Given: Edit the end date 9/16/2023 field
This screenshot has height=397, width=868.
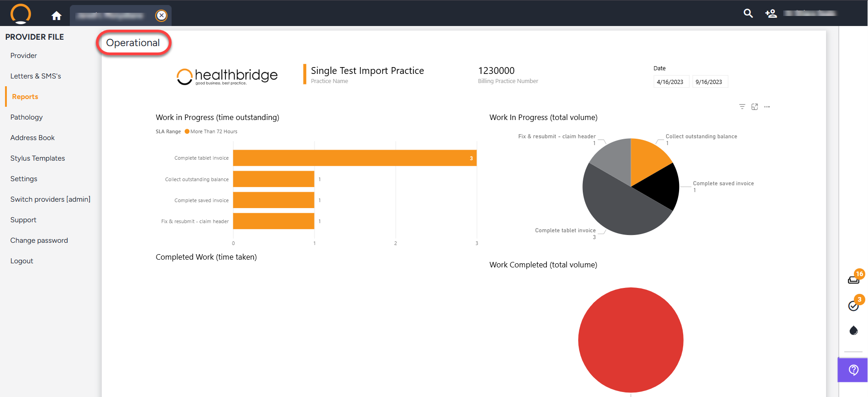Looking at the screenshot, I should tap(709, 82).
